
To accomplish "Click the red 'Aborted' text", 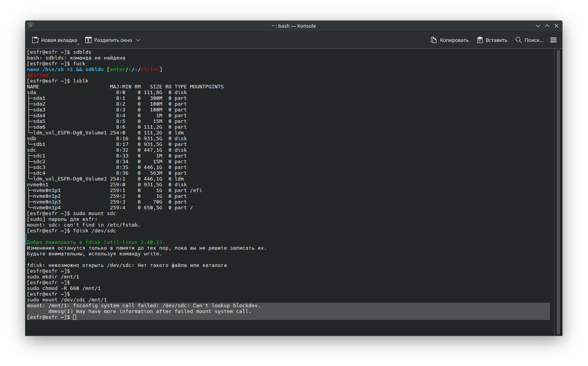I will coord(38,75).
